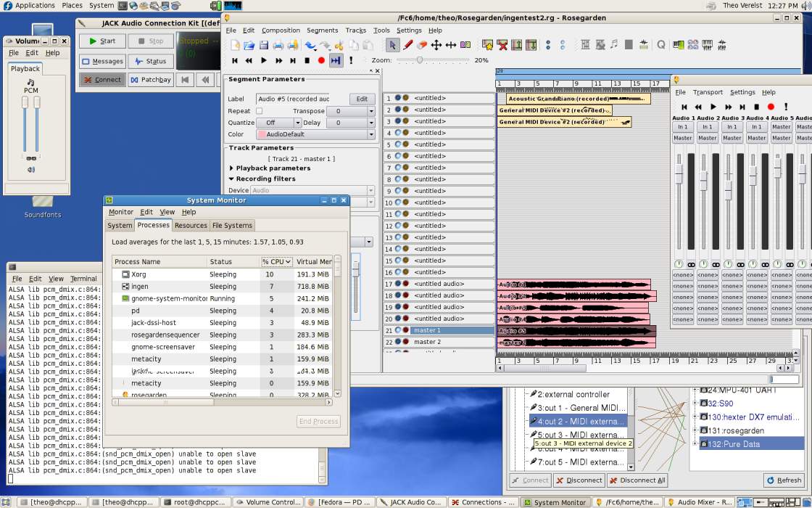Create a new Rosegarden document
812x508 pixels.
tap(235, 45)
